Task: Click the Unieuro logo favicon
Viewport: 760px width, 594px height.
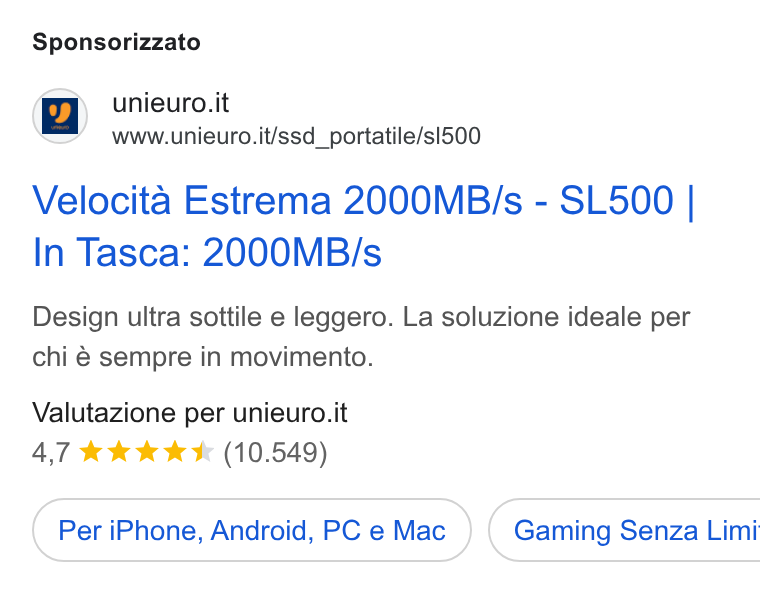Action: [60, 116]
